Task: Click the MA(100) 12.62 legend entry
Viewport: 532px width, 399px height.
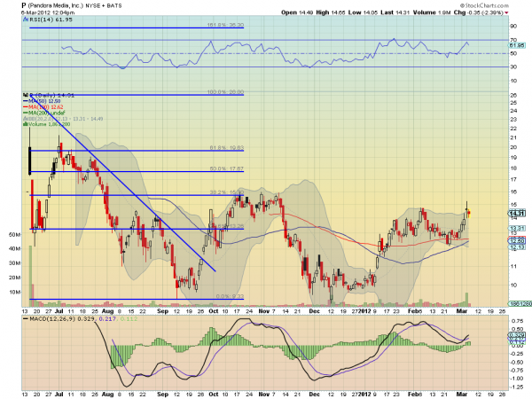Action: 43,107
